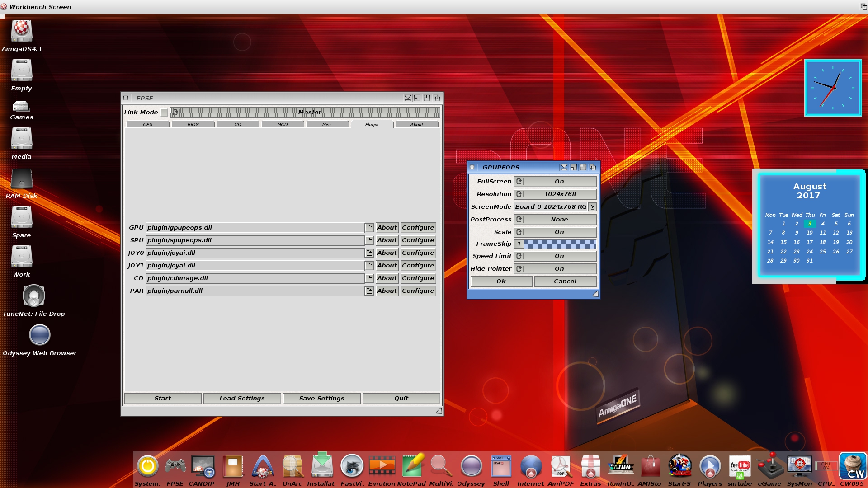Image resolution: width=868 pixels, height=488 pixels.
Task: Click the analog clock widget
Action: pyautogui.click(x=833, y=88)
